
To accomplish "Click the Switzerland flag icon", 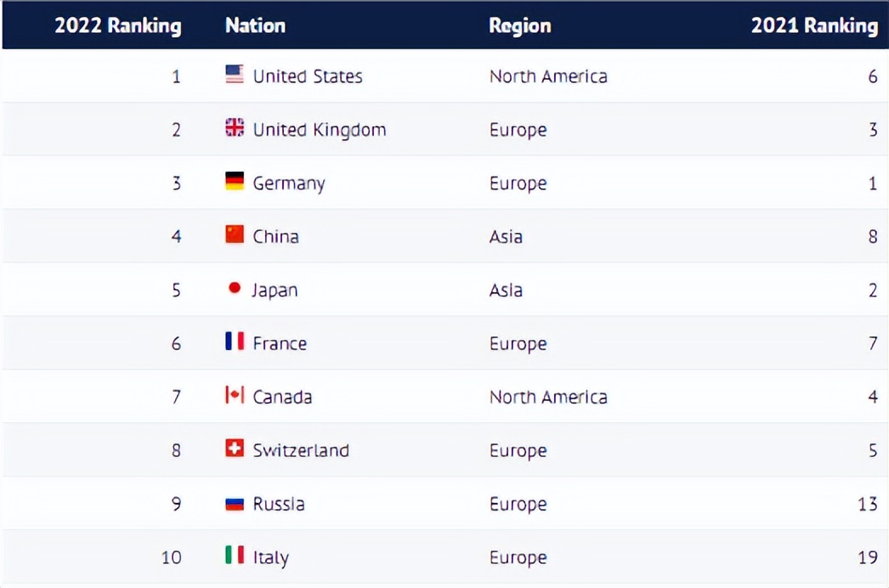I will (235, 449).
